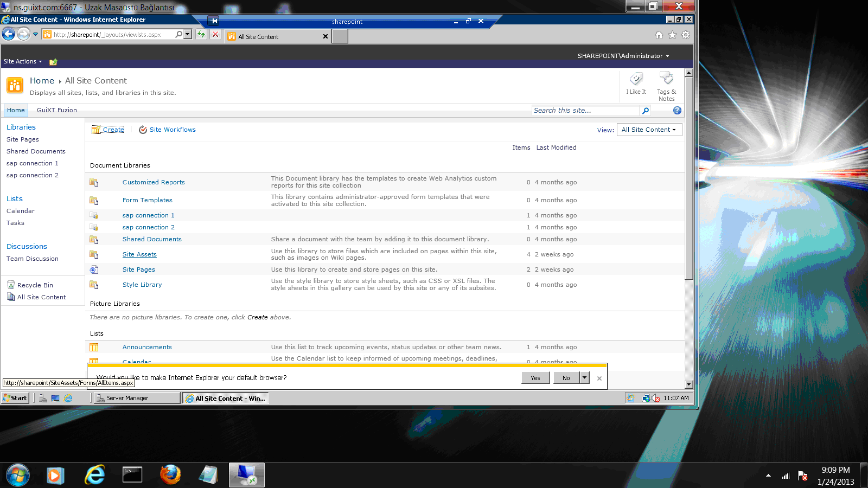The height and width of the screenshot is (488, 868).
Task: Open Shared Documents library in list
Action: 152,239
